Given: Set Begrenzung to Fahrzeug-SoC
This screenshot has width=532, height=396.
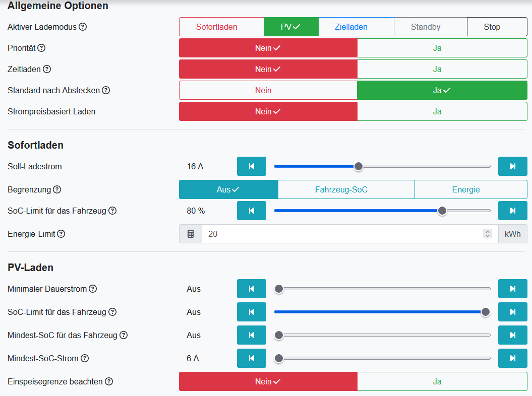Looking at the screenshot, I should pos(346,189).
